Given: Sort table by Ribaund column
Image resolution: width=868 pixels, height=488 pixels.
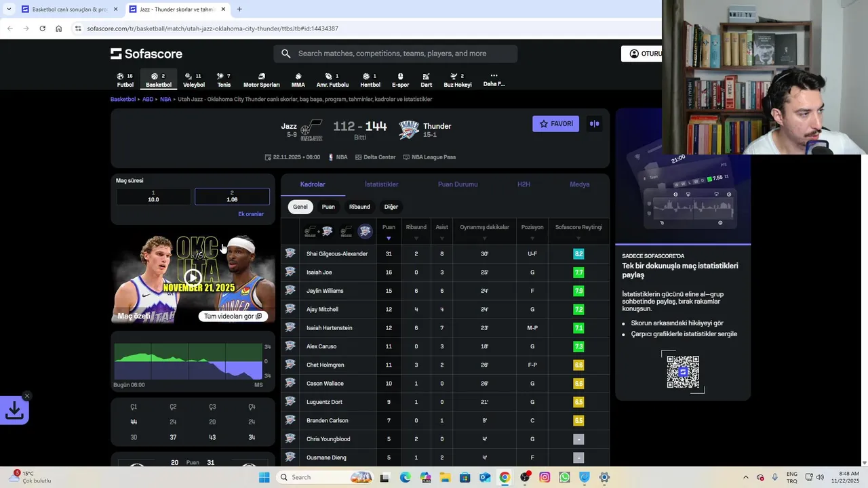Looking at the screenshot, I should (x=416, y=232).
